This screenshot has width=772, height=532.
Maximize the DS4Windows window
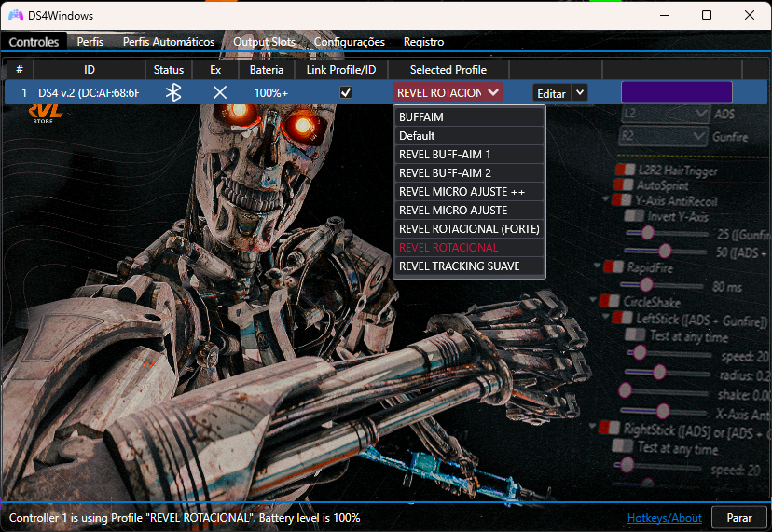[707, 15]
